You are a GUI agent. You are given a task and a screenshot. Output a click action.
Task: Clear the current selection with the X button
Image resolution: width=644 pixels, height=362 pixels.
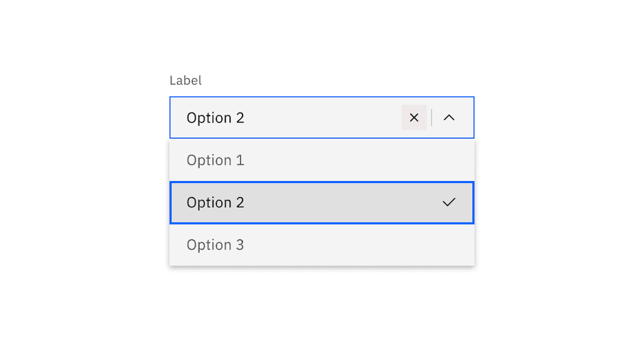(x=414, y=117)
